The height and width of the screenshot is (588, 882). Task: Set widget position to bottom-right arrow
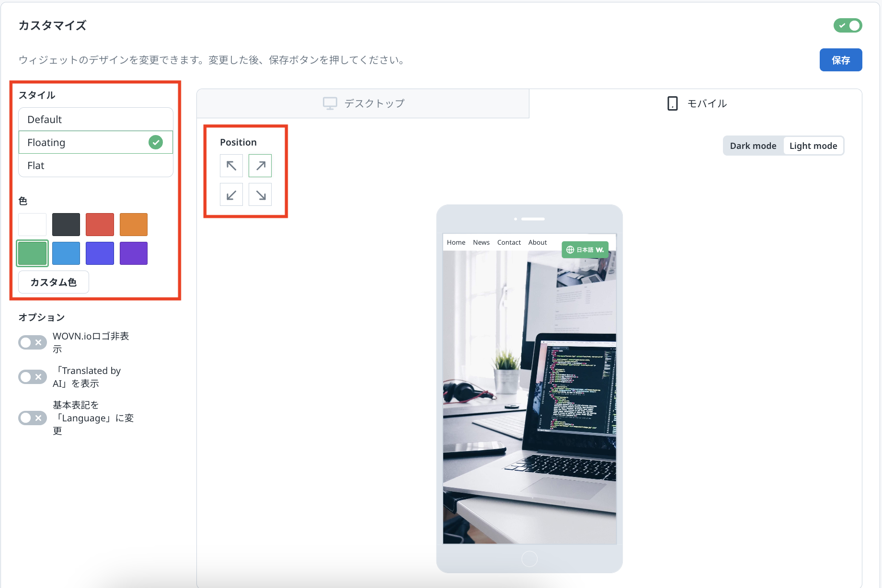(x=260, y=195)
